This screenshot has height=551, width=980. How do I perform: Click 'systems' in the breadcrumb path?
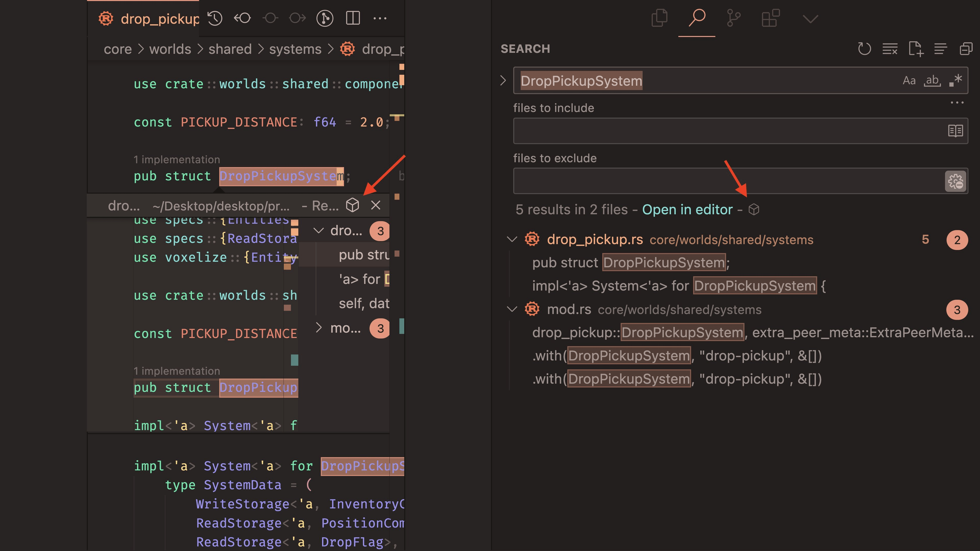click(295, 49)
